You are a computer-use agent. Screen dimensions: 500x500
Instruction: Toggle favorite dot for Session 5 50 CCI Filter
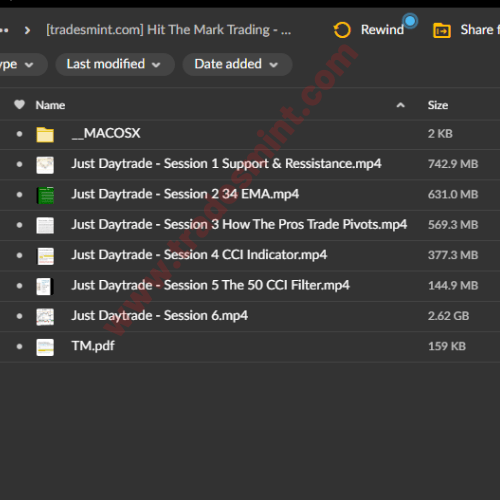[19, 286]
